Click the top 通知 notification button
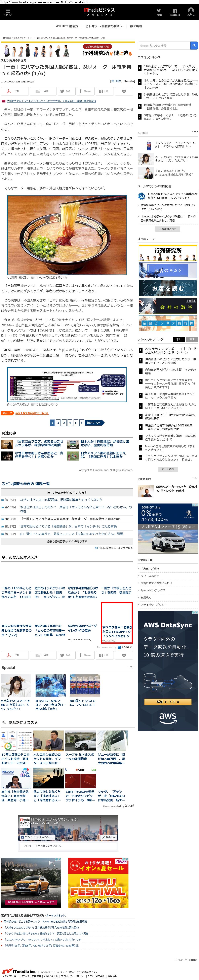The width and height of the screenshot is (199, 980). (x=43, y=91)
